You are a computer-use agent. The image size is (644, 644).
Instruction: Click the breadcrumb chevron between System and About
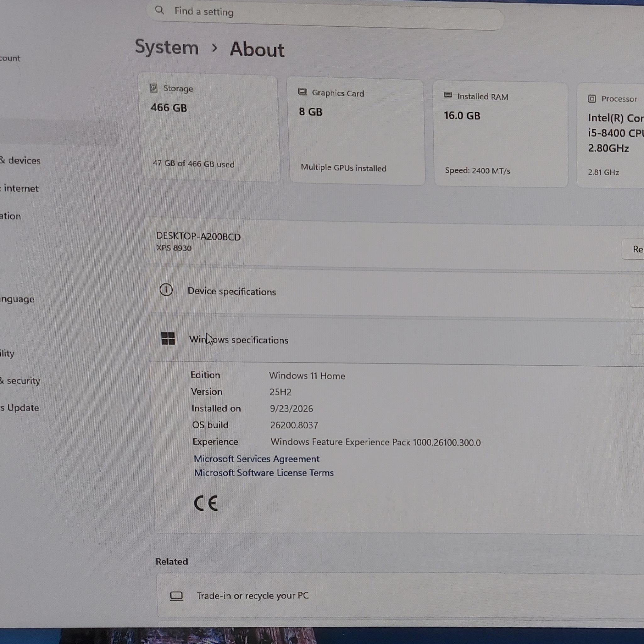[x=215, y=48]
